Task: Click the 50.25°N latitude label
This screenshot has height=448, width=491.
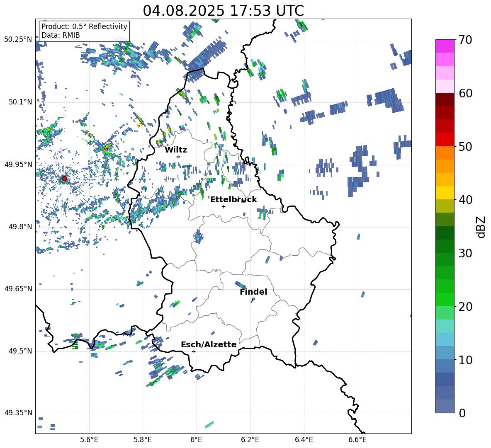Action: tap(18, 39)
